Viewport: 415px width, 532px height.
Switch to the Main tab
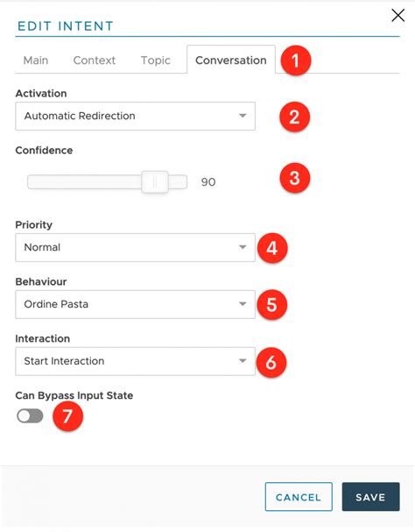(x=36, y=60)
